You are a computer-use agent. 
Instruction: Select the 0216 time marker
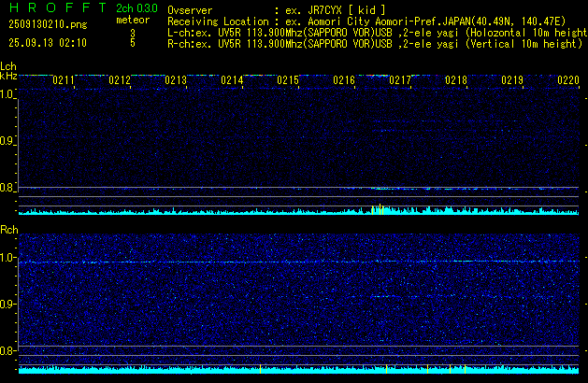point(344,80)
